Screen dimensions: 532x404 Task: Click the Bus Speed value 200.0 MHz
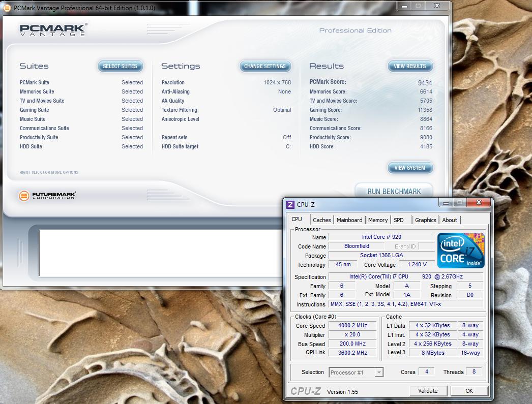(x=352, y=344)
